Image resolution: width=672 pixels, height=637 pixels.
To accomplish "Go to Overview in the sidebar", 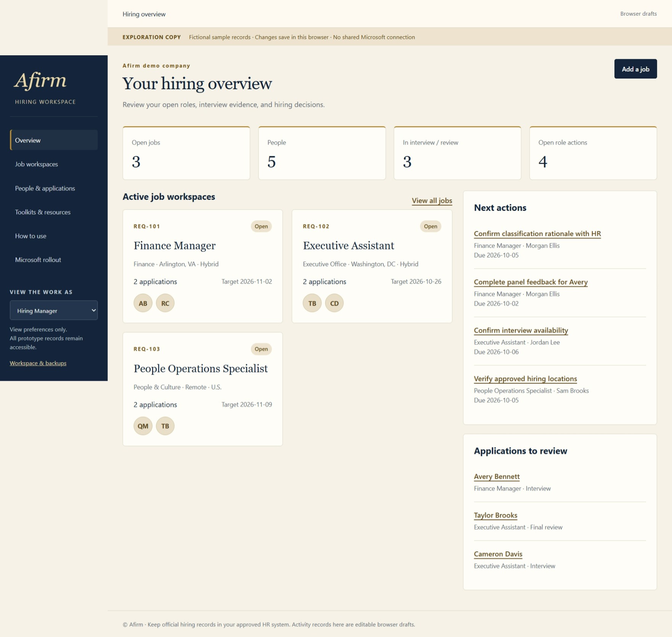I will pyautogui.click(x=54, y=140).
